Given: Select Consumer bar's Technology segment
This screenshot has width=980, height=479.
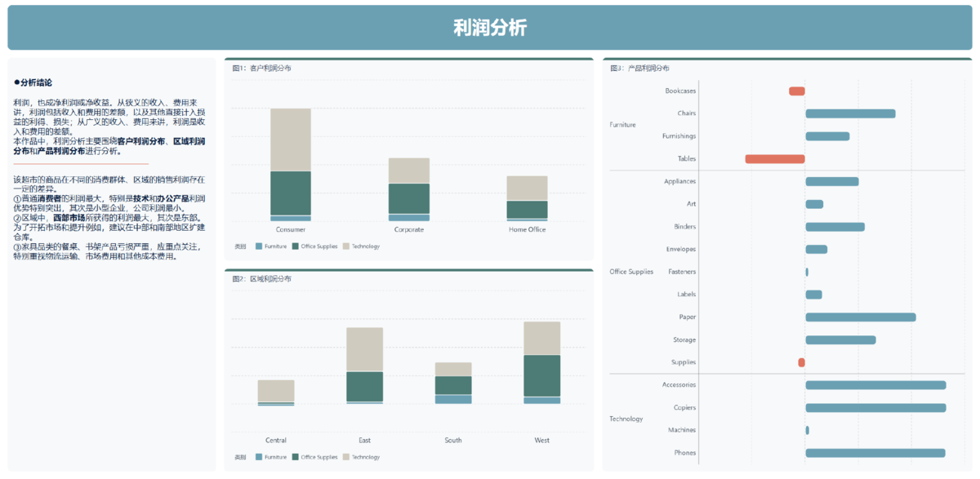Looking at the screenshot, I should pyautogui.click(x=291, y=140).
